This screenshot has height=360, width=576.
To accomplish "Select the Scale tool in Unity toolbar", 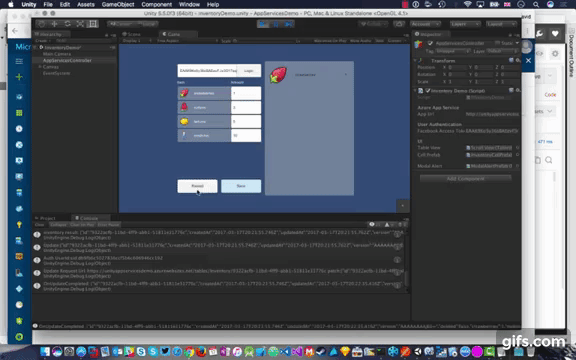I will [x=80, y=24].
